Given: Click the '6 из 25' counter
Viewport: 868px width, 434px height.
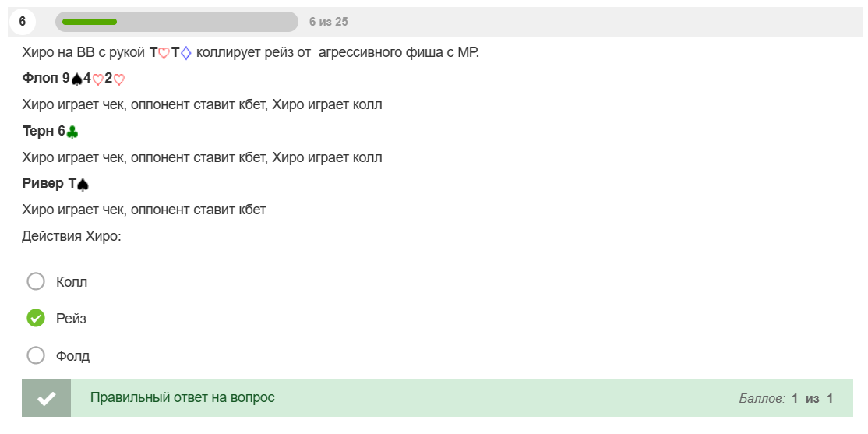Looking at the screenshot, I should coord(328,22).
